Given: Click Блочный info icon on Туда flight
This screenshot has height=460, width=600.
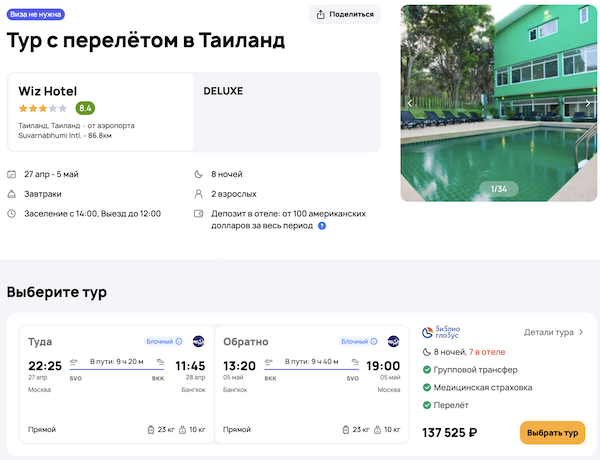Looking at the screenshot, I should click(x=178, y=342).
